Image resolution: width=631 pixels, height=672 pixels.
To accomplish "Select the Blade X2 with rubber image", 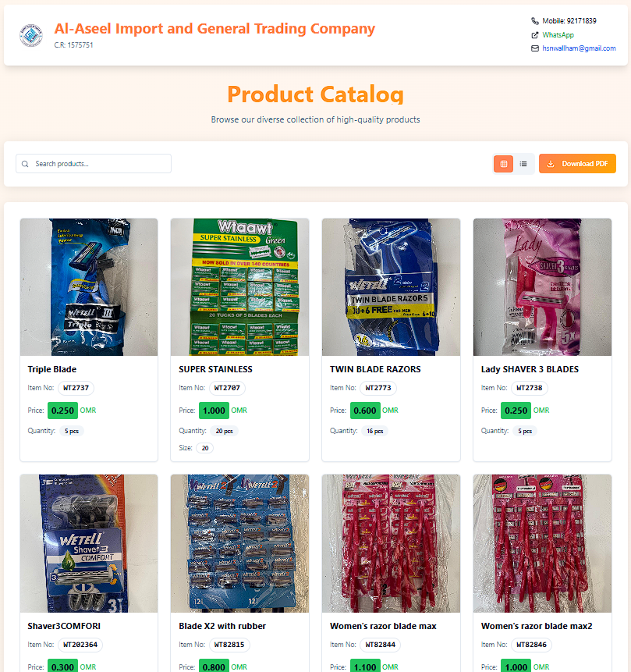I will (239, 543).
